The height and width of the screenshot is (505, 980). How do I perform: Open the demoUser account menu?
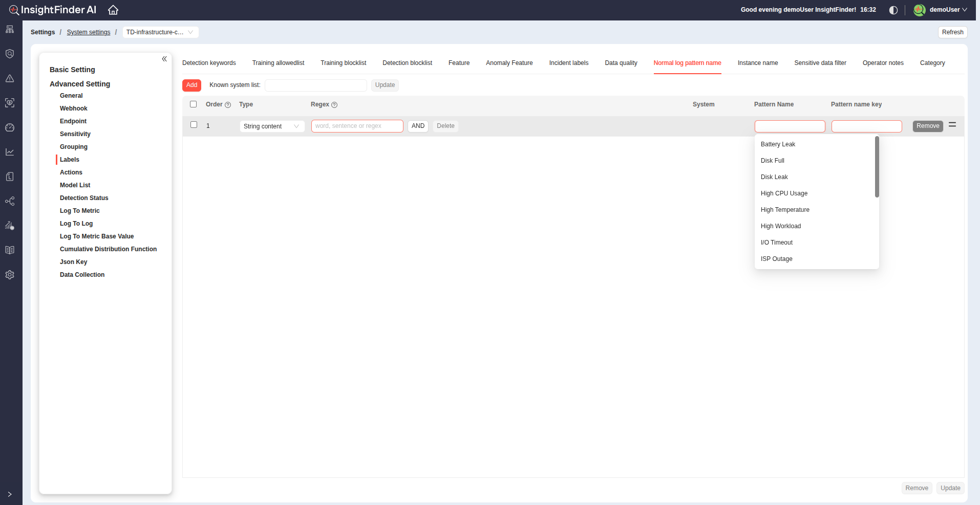click(941, 10)
